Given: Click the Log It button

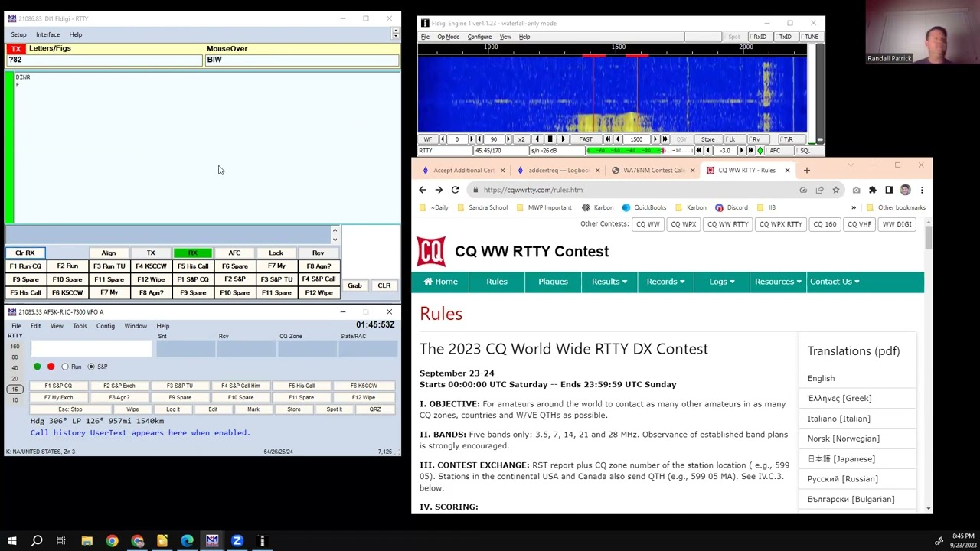Looking at the screenshot, I should (173, 409).
